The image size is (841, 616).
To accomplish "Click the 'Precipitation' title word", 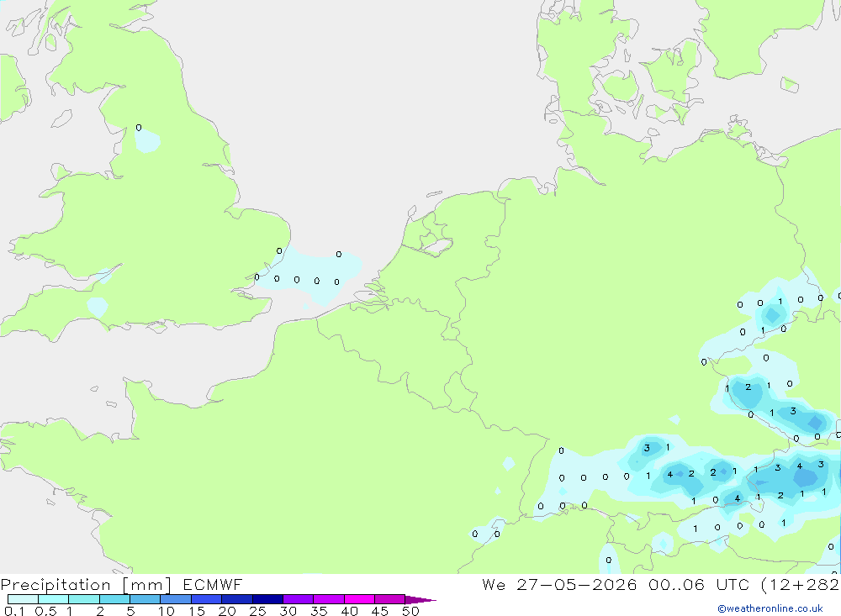I will click(x=56, y=584).
